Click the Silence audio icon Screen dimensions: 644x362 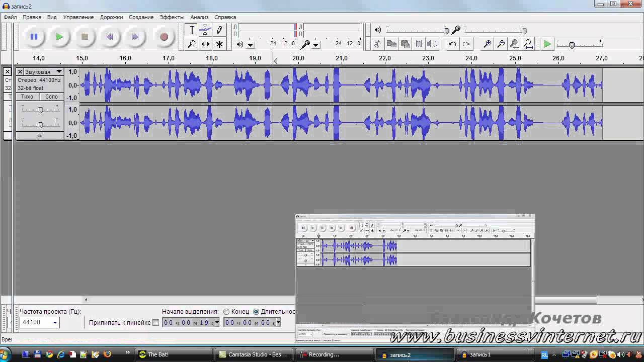tap(432, 44)
